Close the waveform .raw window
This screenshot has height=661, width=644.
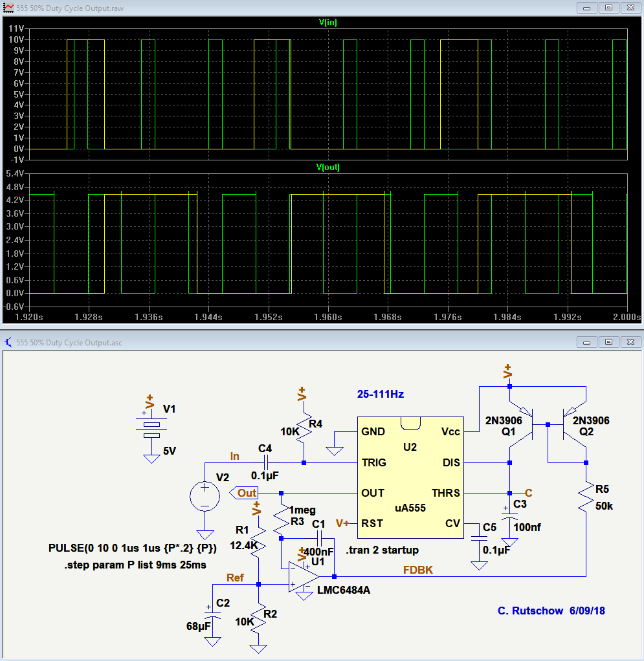pos(630,8)
